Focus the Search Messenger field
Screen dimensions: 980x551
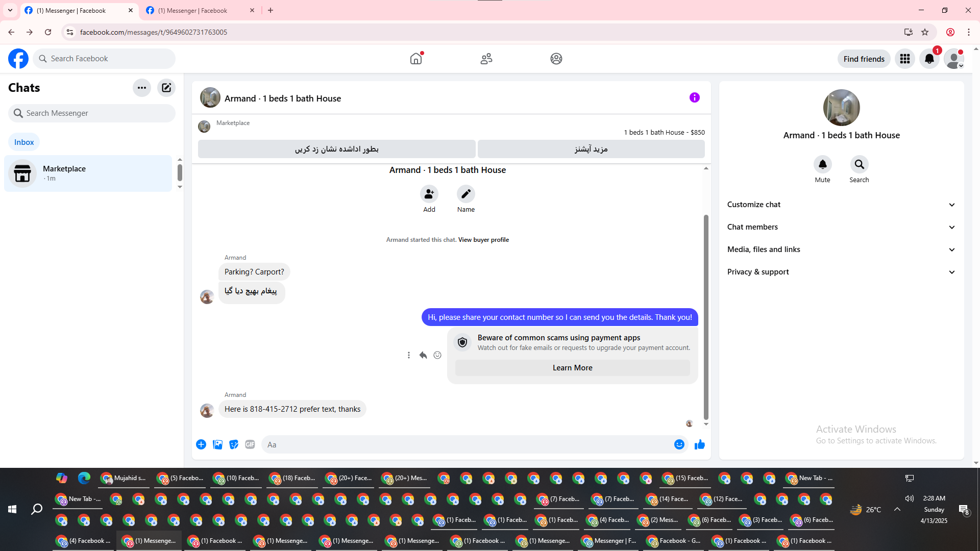tap(92, 113)
